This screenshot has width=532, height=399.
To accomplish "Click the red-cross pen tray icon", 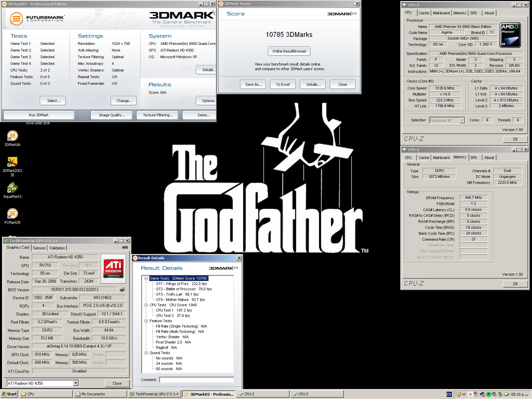I will (476, 394).
